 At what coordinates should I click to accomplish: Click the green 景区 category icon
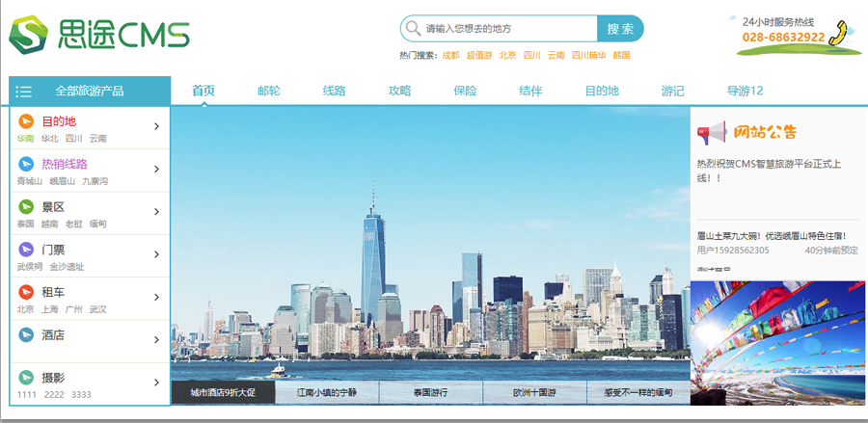(x=26, y=207)
